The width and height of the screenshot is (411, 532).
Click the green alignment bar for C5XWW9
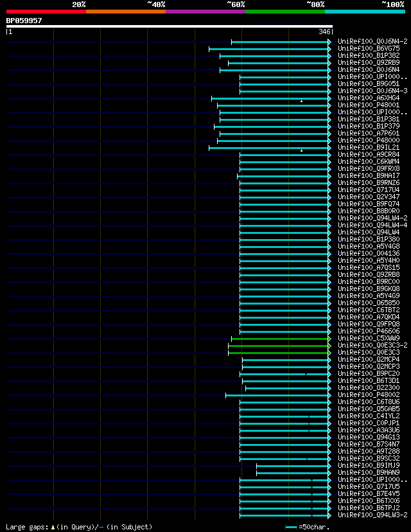(280, 339)
